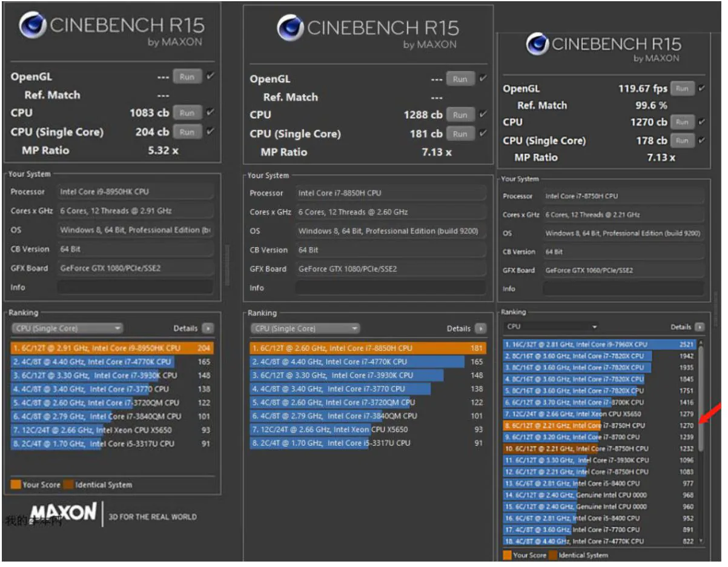Select the Xeon X5650 row in the middle window

point(368,429)
